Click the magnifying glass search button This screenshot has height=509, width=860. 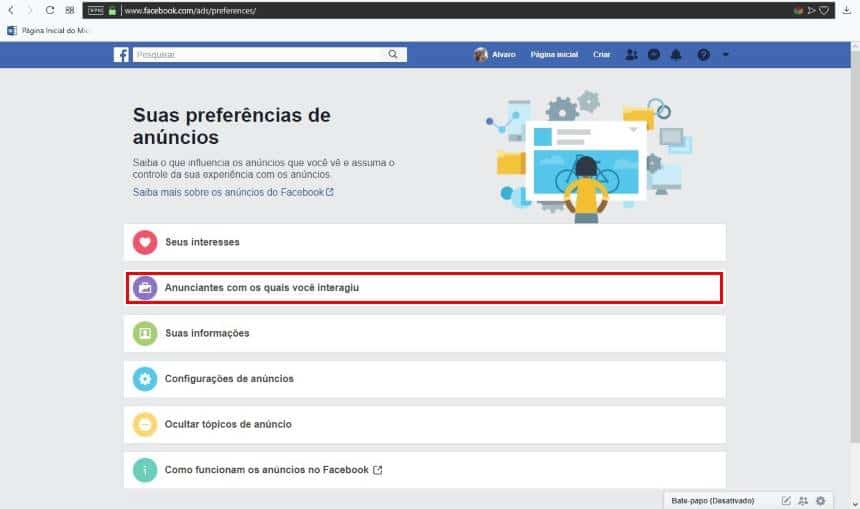point(393,54)
